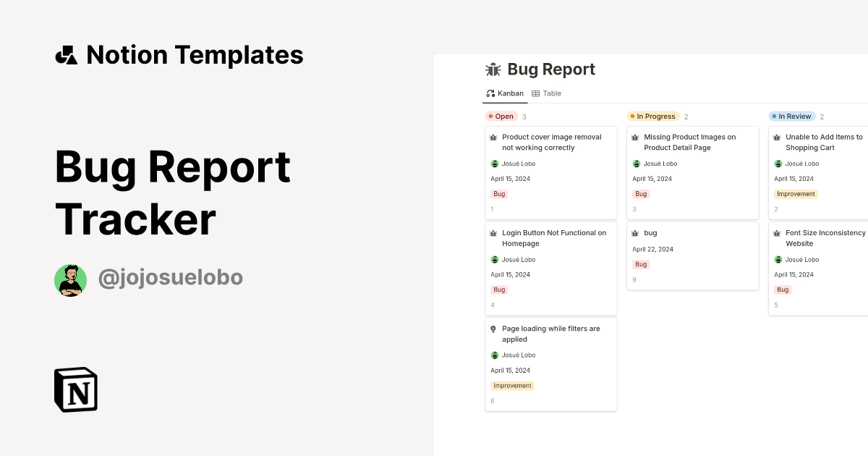Click the Notion logo at bottom left
The width and height of the screenshot is (868, 456).
pos(75,389)
